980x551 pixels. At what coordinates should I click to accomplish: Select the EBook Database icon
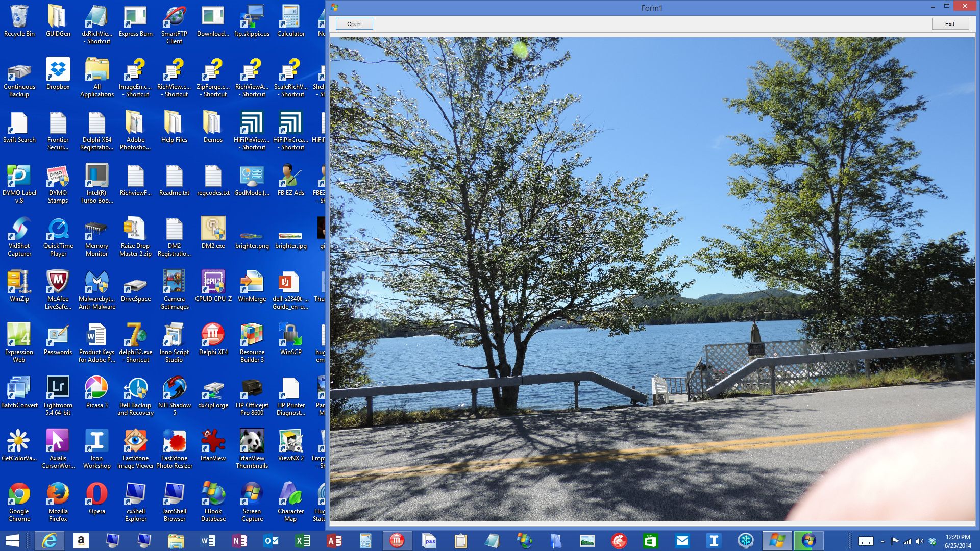[x=213, y=503]
